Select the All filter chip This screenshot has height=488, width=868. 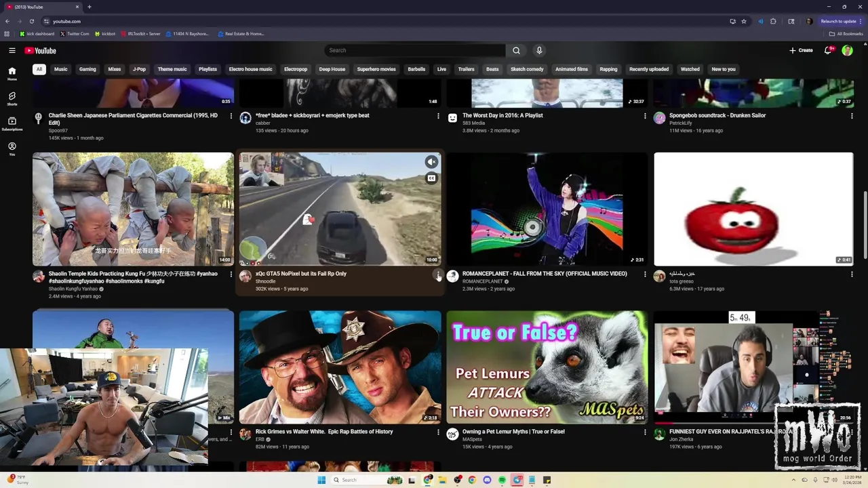tap(39, 69)
